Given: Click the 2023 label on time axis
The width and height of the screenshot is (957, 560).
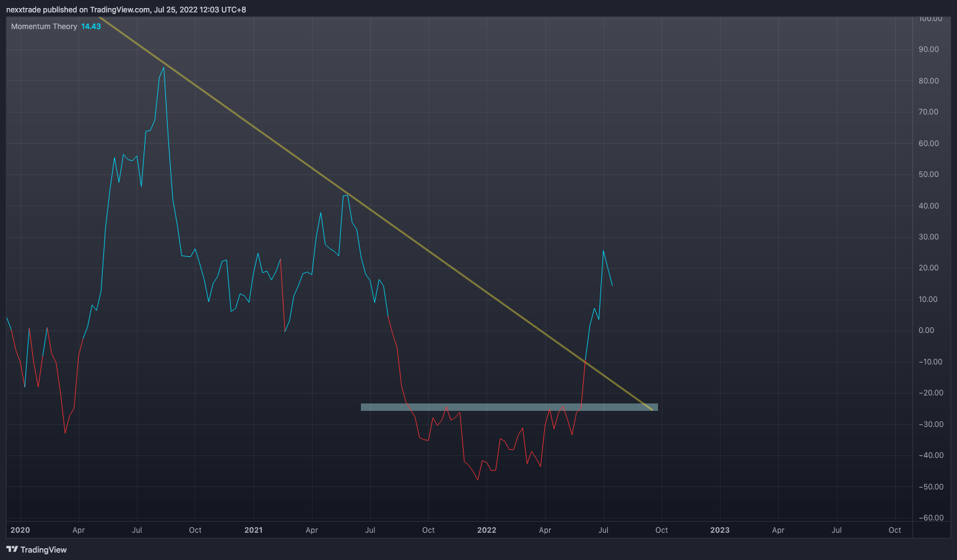Looking at the screenshot, I should [720, 530].
